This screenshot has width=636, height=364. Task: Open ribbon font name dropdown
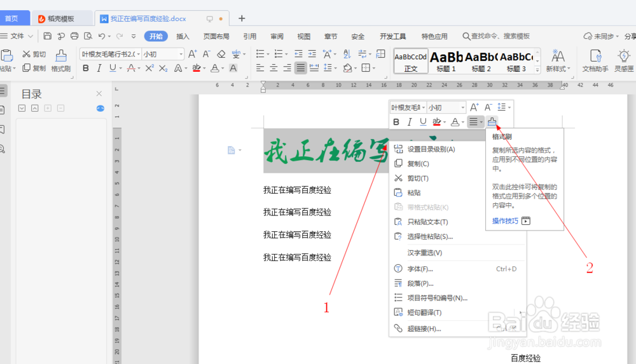coord(138,54)
